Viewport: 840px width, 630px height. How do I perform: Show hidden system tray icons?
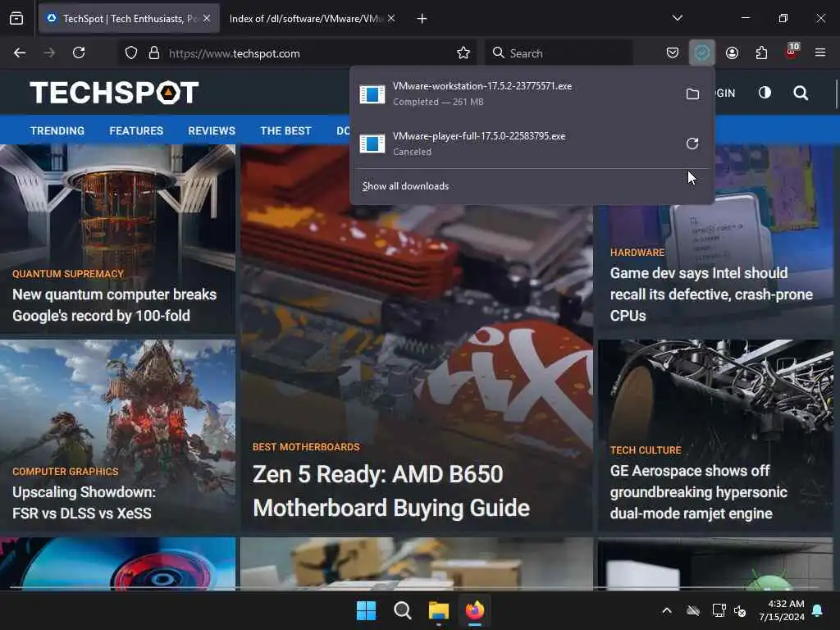pos(667,610)
